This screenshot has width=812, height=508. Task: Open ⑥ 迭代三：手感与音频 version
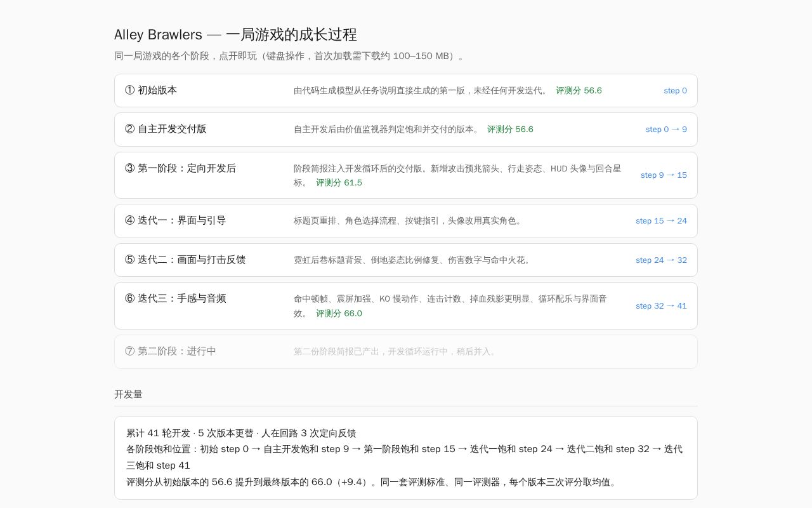pos(406,306)
